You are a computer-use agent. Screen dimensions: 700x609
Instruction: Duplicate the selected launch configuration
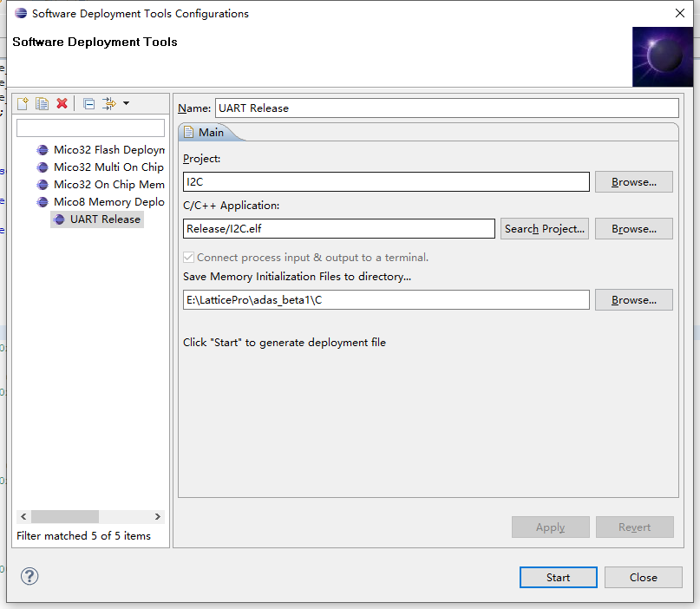[x=42, y=103]
